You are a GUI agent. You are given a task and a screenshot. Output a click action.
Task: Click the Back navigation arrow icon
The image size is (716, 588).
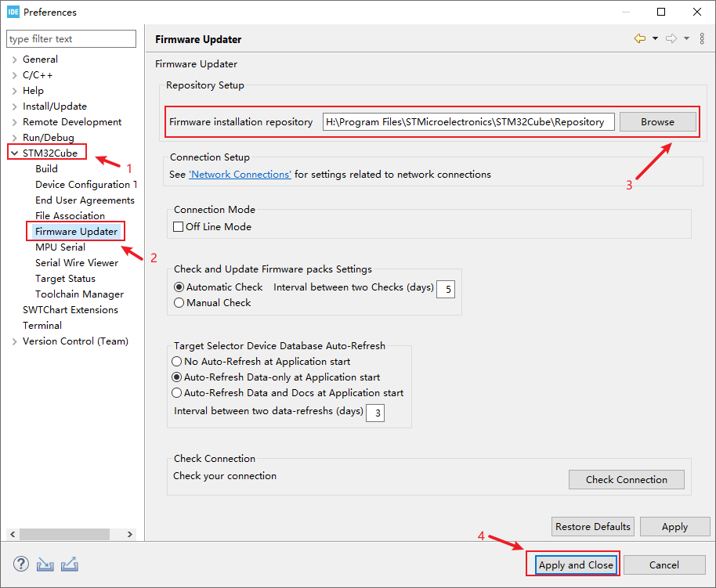tap(641, 37)
